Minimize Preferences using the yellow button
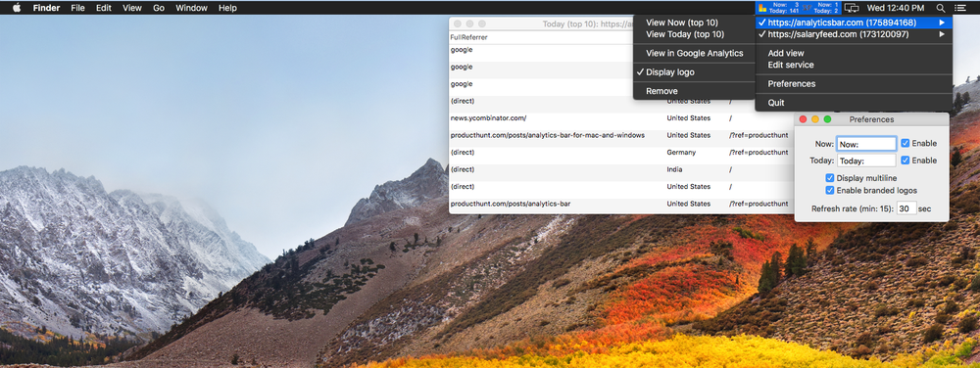 click(815, 119)
